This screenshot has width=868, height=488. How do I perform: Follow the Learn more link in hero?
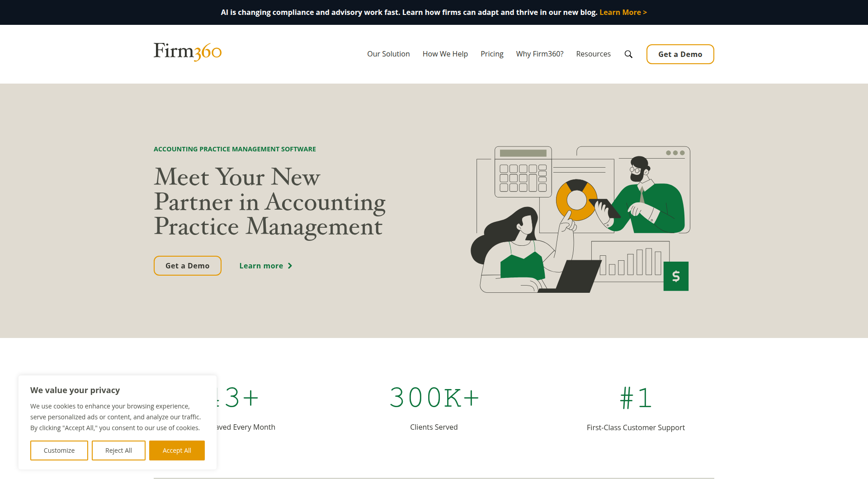coord(261,266)
